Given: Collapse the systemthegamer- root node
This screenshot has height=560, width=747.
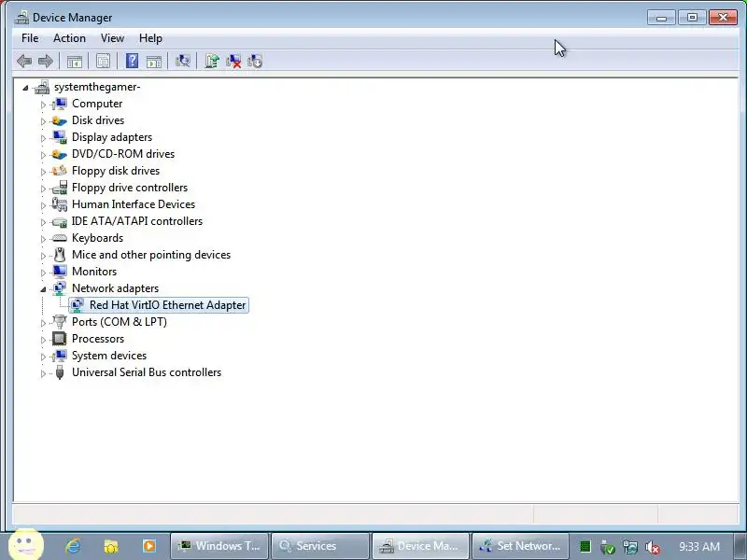Looking at the screenshot, I should point(25,88).
